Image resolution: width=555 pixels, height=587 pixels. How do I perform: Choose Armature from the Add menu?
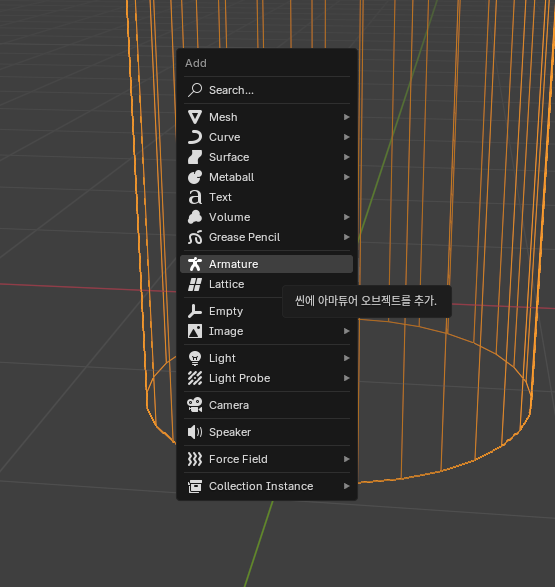266,264
